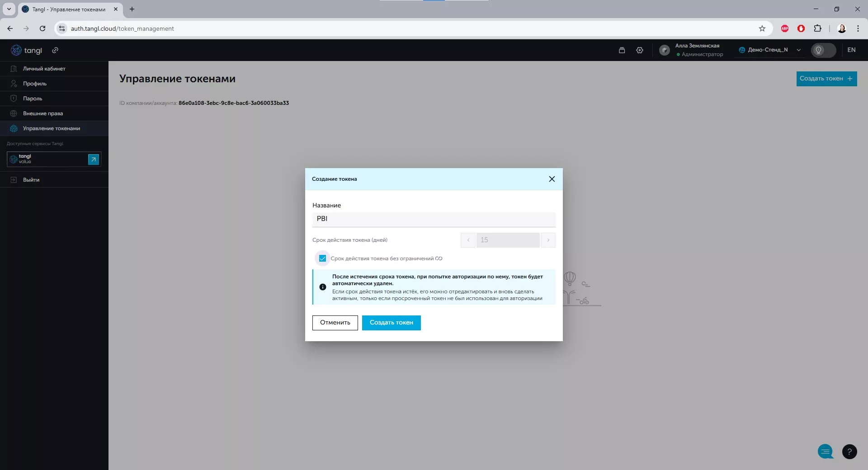This screenshot has width=868, height=470.
Task: Bookmark this page with star icon
Action: point(762,28)
